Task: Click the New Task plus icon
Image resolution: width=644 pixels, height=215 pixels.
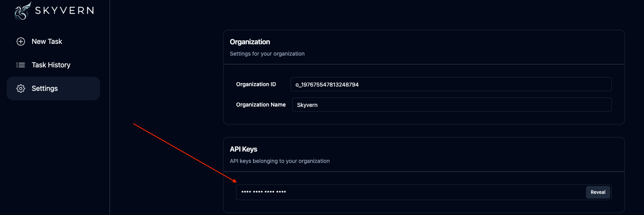Action: pyautogui.click(x=21, y=42)
